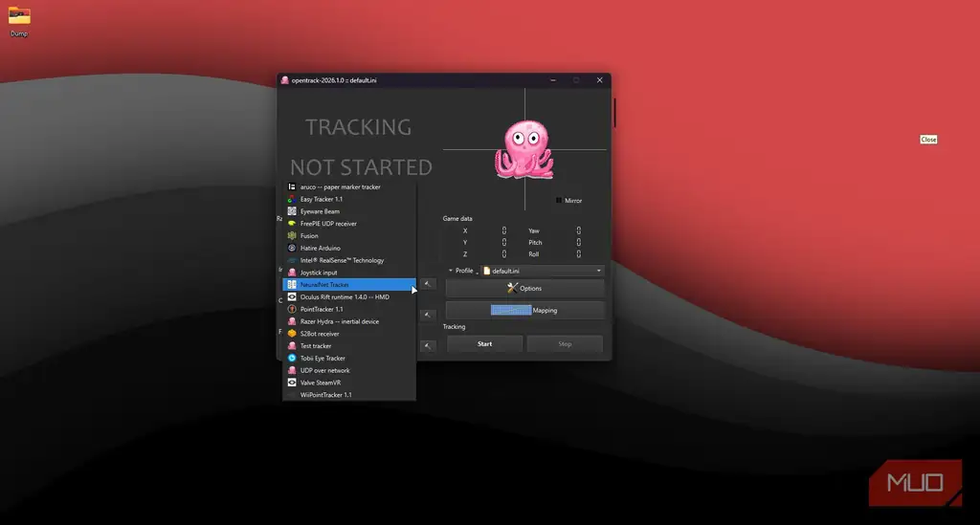Open the Mapping curves window
This screenshot has height=525, width=980.
(x=524, y=310)
